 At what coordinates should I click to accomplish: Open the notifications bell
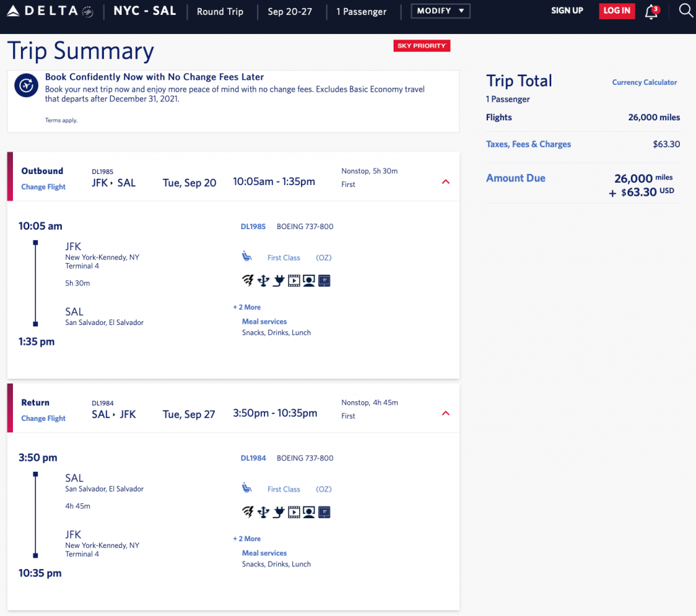point(651,12)
